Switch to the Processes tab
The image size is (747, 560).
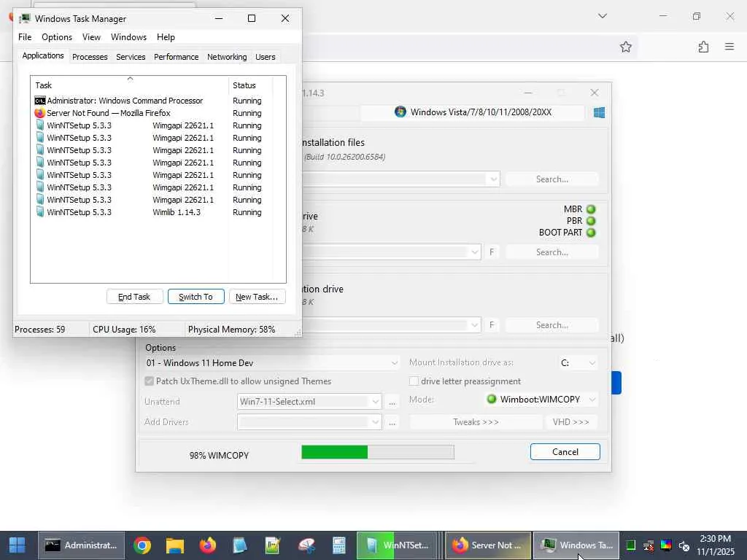pos(90,57)
